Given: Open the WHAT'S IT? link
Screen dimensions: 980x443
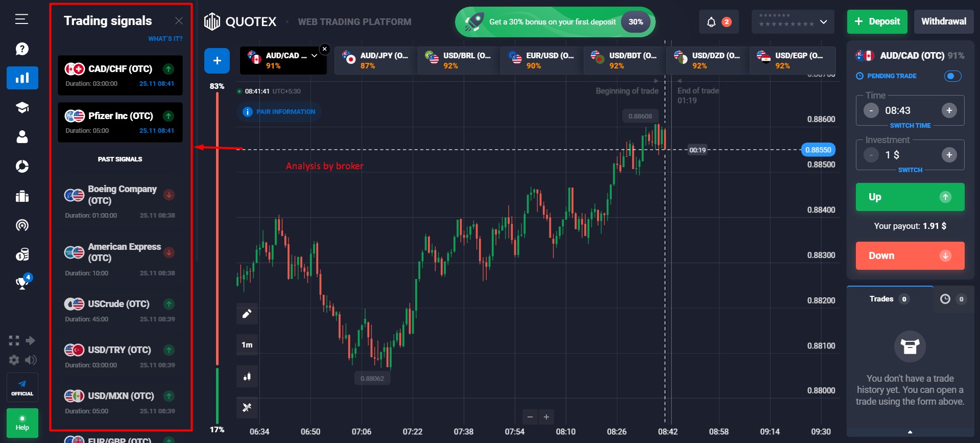Looking at the screenshot, I should pyautogui.click(x=165, y=39).
